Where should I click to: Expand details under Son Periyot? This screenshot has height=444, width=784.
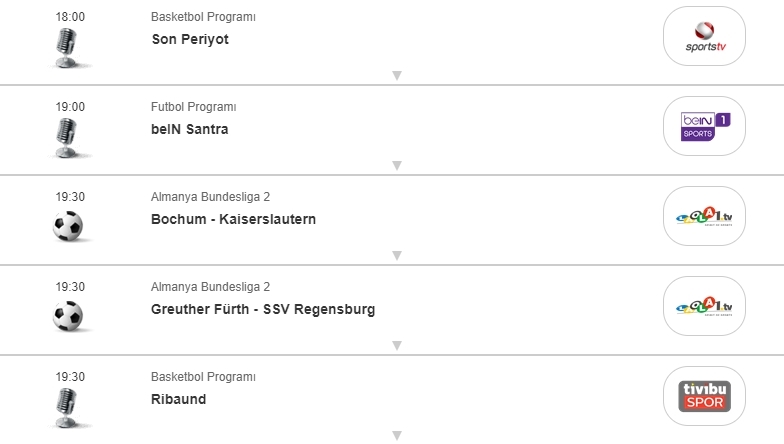click(x=397, y=76)
